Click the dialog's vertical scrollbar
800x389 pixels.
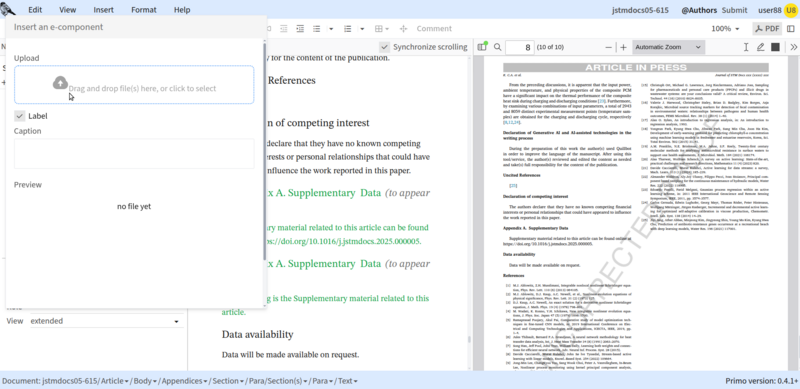click(264, 151)
